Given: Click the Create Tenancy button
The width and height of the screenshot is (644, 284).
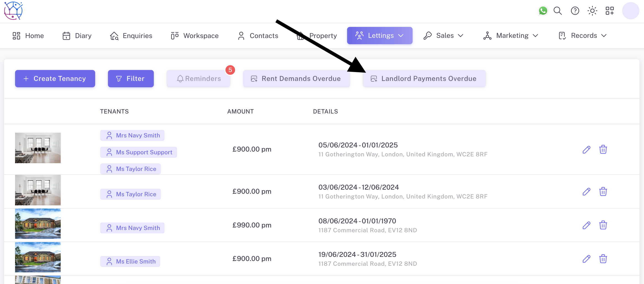Looking at the screenshot, I should pyautogui.click(x=55, y=78).
